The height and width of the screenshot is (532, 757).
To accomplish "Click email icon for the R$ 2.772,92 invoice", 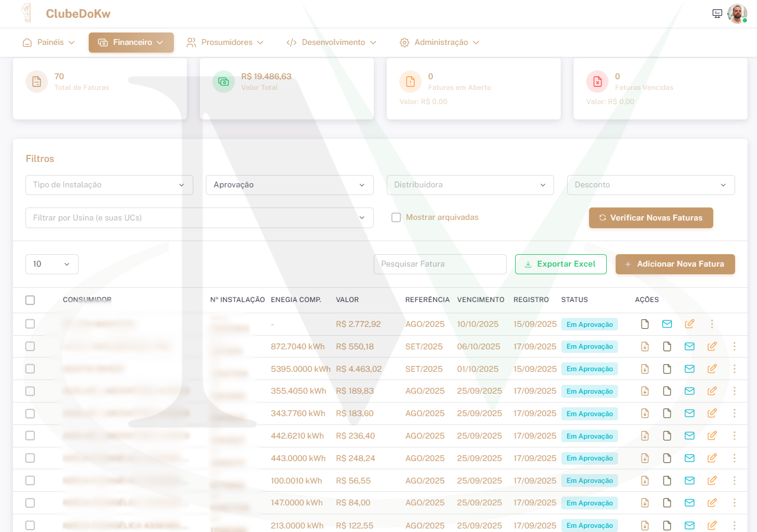I will [667, 324].
